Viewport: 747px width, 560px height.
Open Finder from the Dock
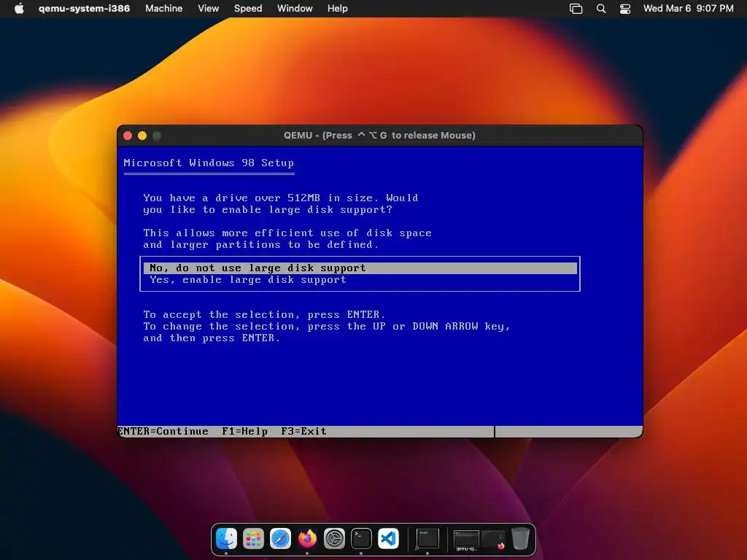coord(226,539)
